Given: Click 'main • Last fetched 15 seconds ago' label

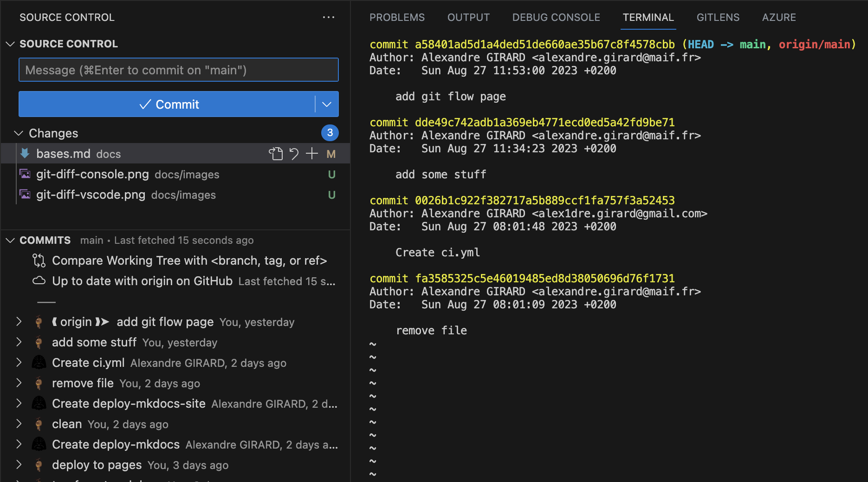Looking at the screenshot, I should pyautogui.click(x=167, y=240).
